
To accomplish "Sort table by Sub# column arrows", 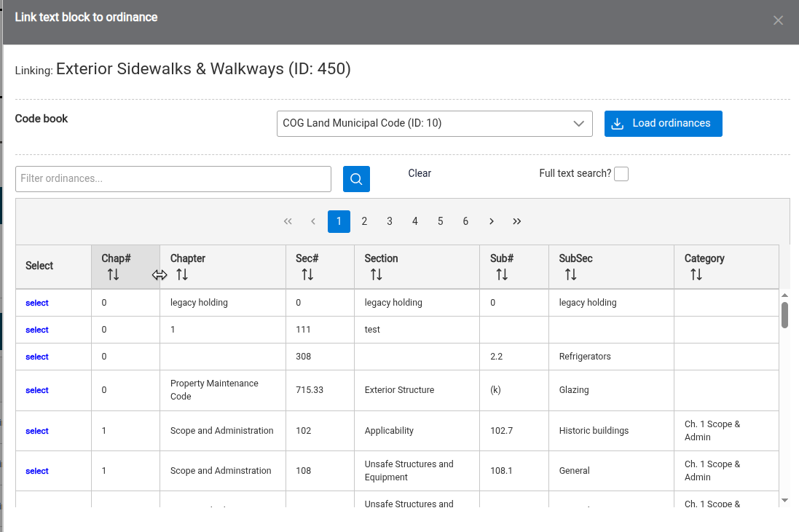I will tap(502, 275).
